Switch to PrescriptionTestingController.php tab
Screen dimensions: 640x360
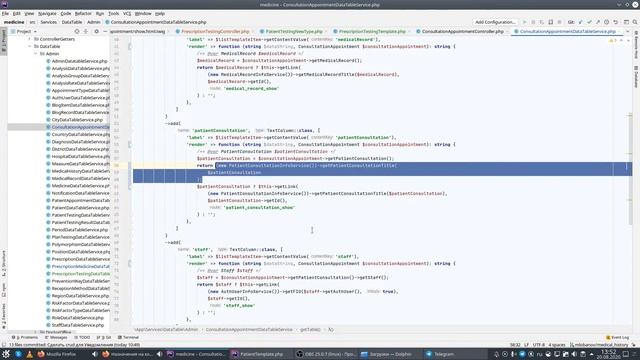215,31
